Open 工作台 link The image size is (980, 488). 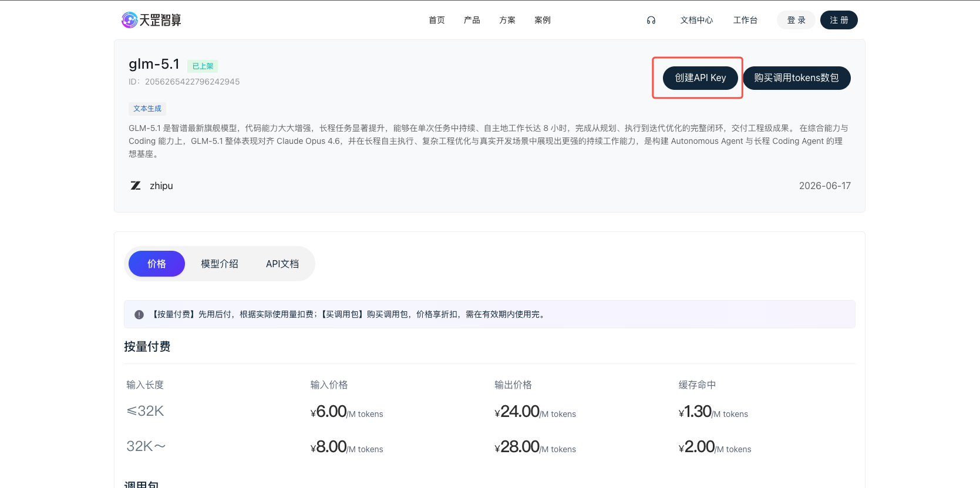[745, 20]
